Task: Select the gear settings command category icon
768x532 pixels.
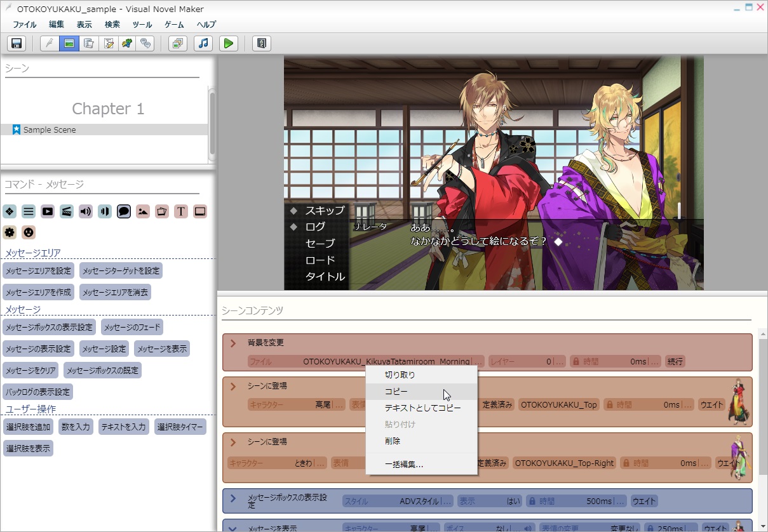Action: (x=10, y=232)
